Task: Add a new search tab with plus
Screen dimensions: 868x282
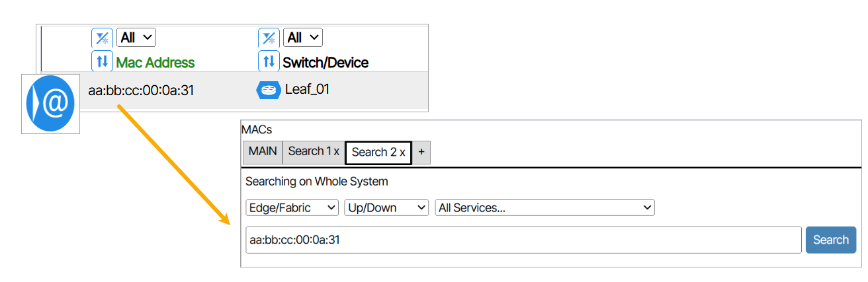Action: (421, 152)
